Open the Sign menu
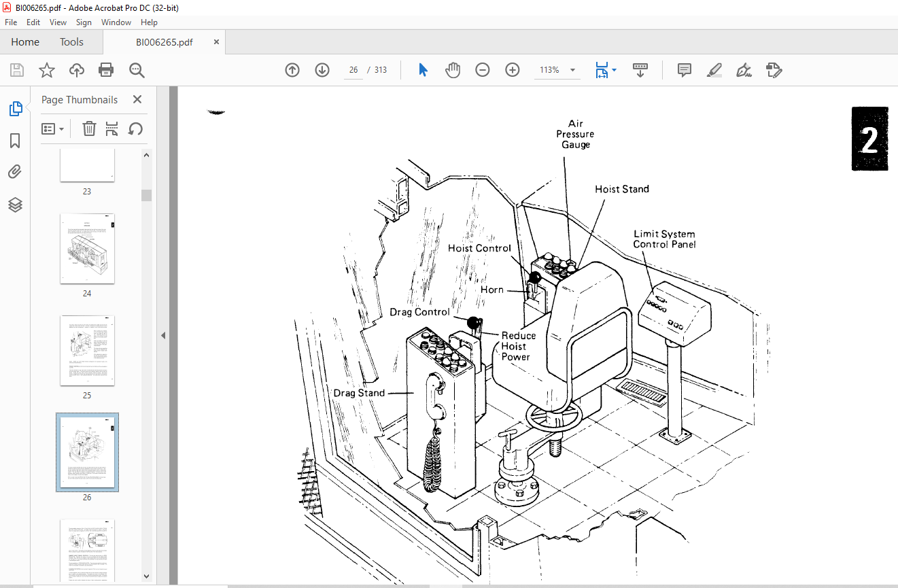 pyautogui.click(x=84, y=22)
